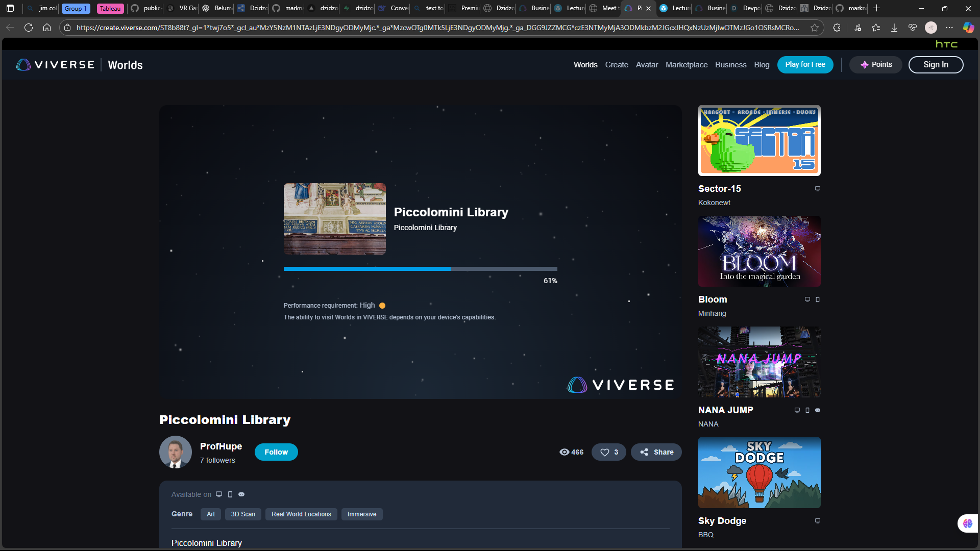Open browser settings ellipsis menu
The height and width of the screenshot is (551, 980).
coord(949,28)
